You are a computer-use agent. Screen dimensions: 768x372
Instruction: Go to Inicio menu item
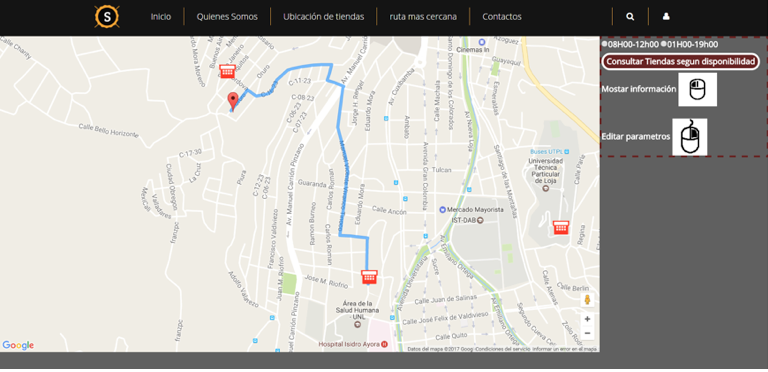click(161, 17)
